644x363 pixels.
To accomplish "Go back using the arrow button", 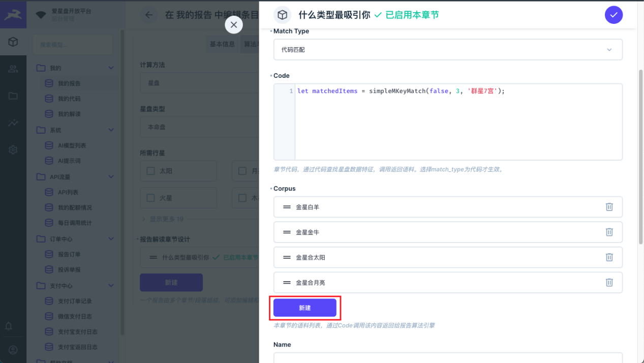I will pos(149,15).
